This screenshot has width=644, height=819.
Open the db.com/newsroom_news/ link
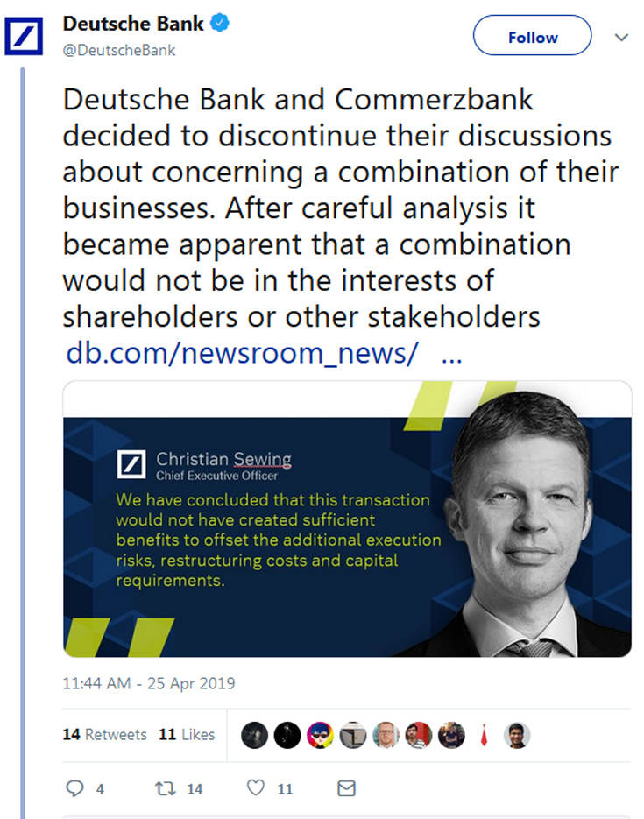[x=242, y=353]
